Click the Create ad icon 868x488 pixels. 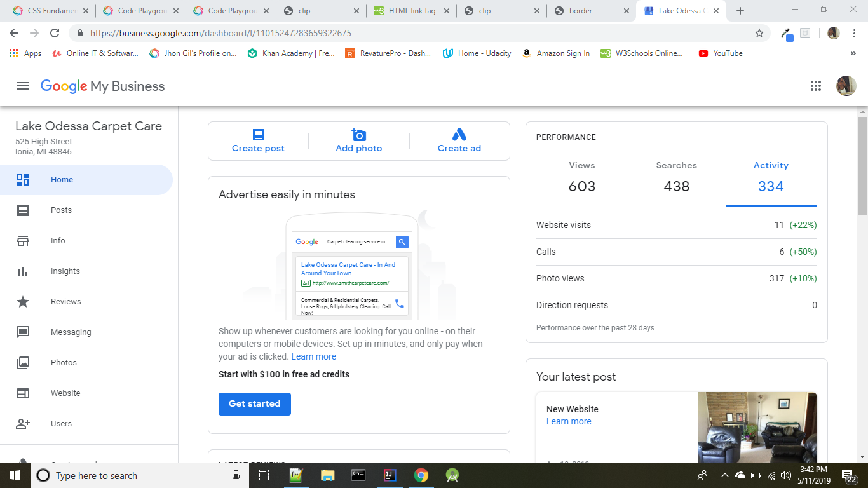click(459, 135)
